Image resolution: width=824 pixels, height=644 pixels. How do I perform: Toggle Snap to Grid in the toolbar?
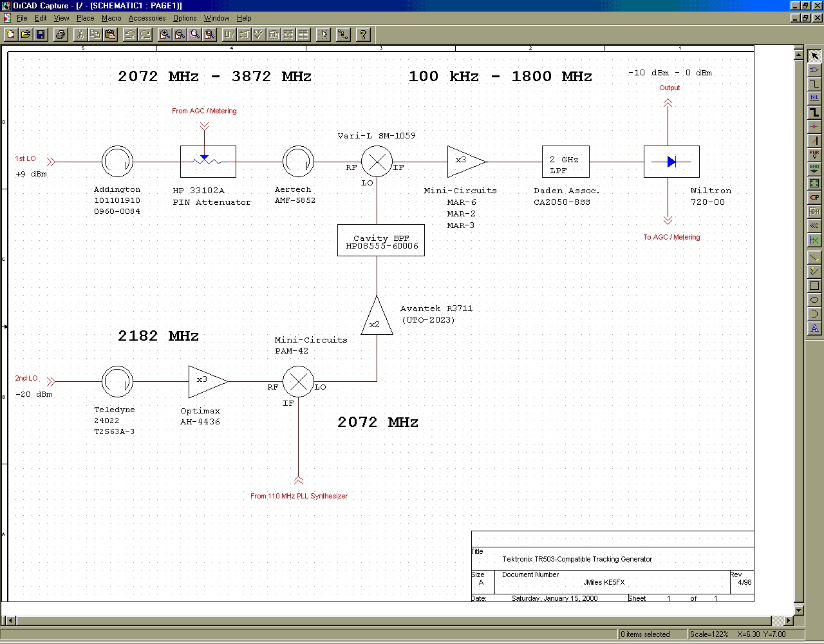coord(323,34)
